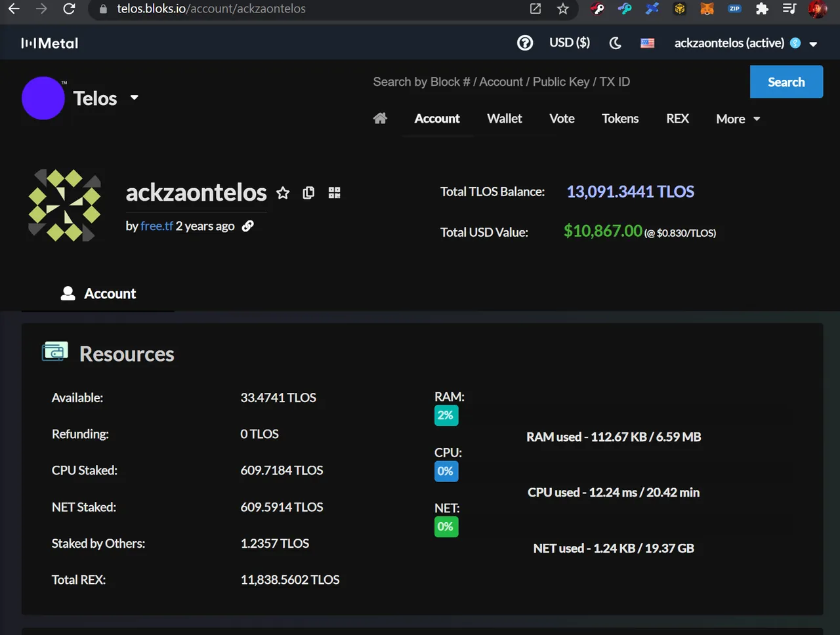
Task: Open the Wallet nav tab
Action: coord(505,119)
